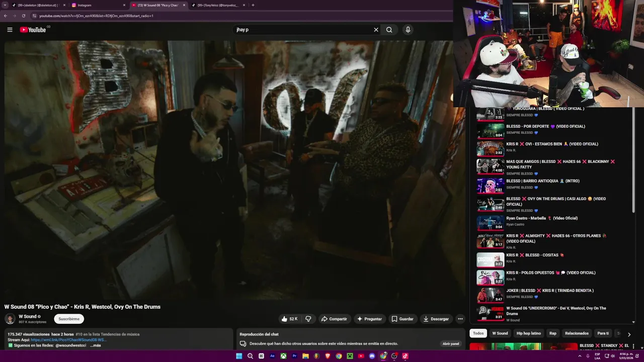This screenshot has height=362, width=644.
Task: Switch to the skeleton TikTok tab
Action: pyautogui.click(x=38, y=5)
